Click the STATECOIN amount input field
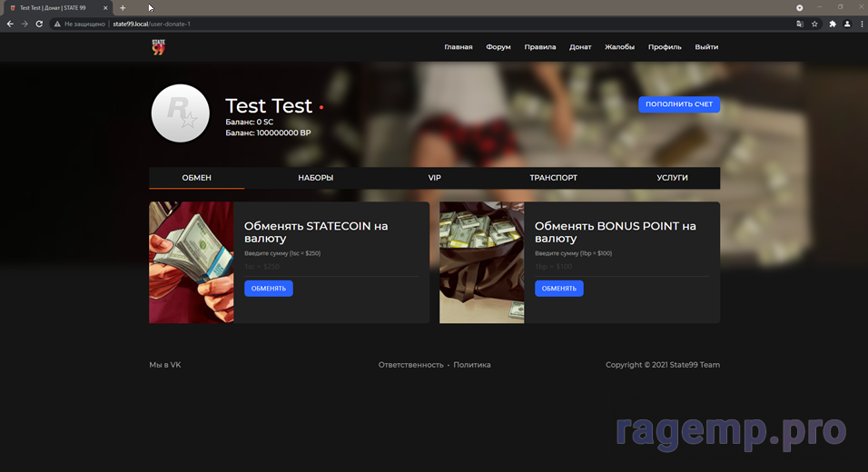868x472 pixels. 330,267
